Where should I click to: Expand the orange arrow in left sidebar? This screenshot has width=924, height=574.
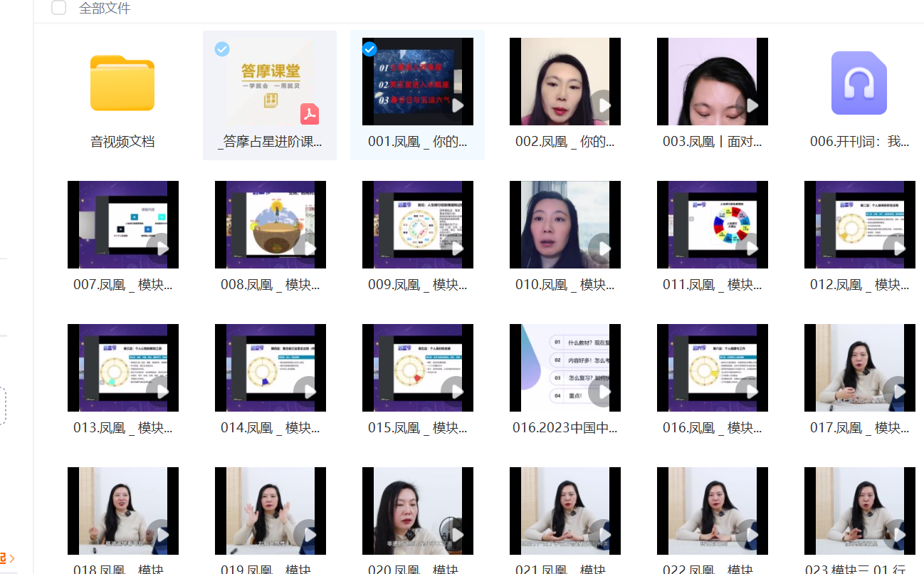click(x=10, y=558)
